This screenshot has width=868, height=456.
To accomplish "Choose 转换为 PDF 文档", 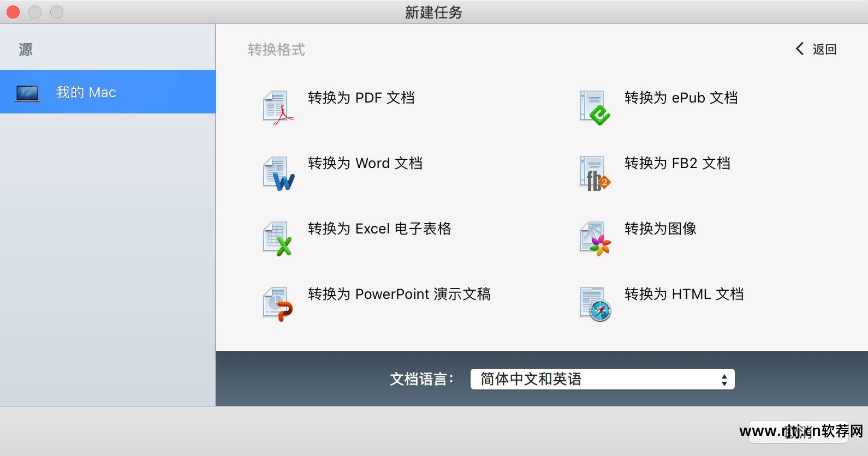I will (x=361, y=98).
